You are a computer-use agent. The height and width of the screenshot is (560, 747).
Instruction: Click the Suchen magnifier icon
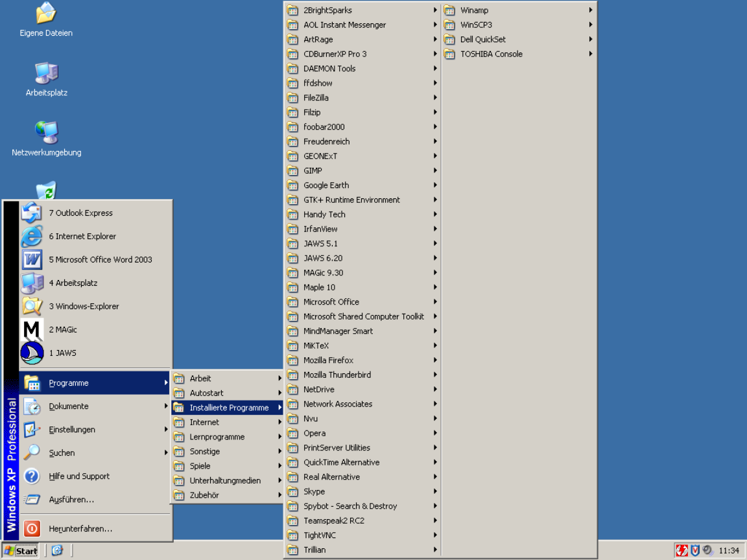pos(32,453)
